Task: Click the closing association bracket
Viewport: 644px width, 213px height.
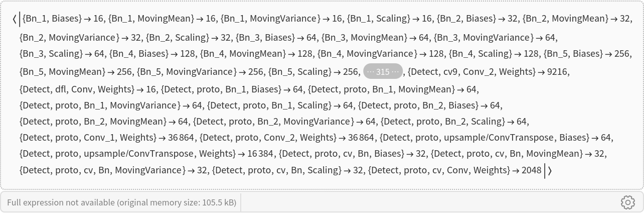Action: tap(550, 171)
